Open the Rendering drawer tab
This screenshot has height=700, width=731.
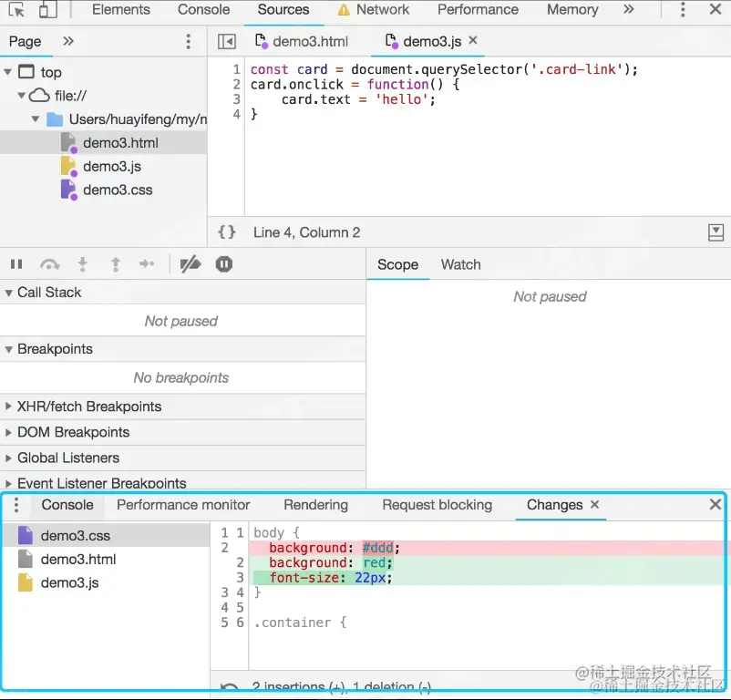pyautogui.click(x=315, y=505)
